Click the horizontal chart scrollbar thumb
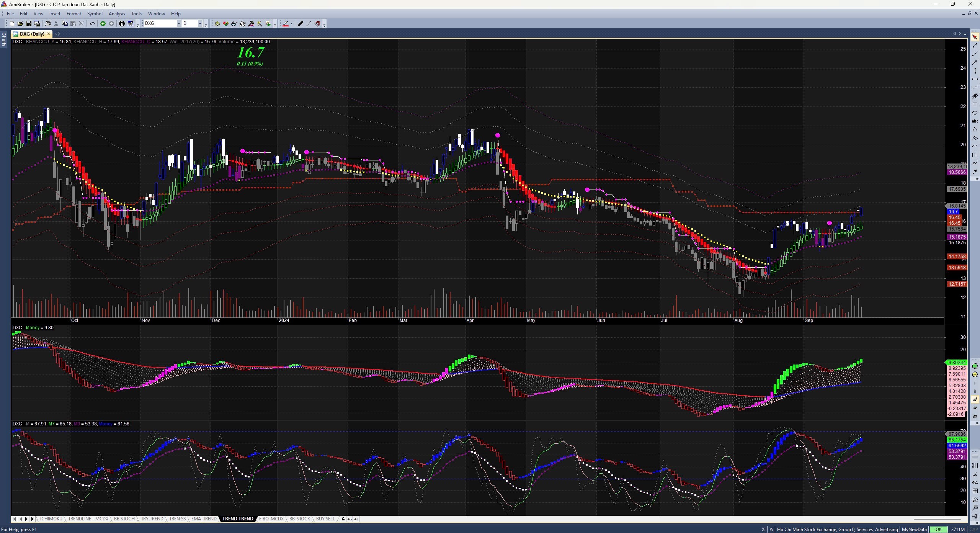This screenshot has width=980, height=533. [x=938, y=519]
